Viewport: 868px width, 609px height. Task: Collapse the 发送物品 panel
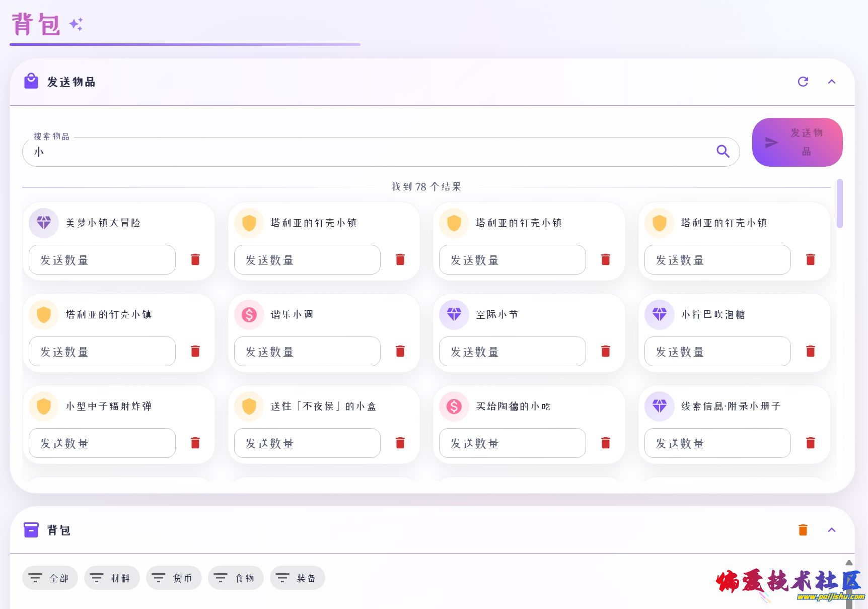(832, 82)
